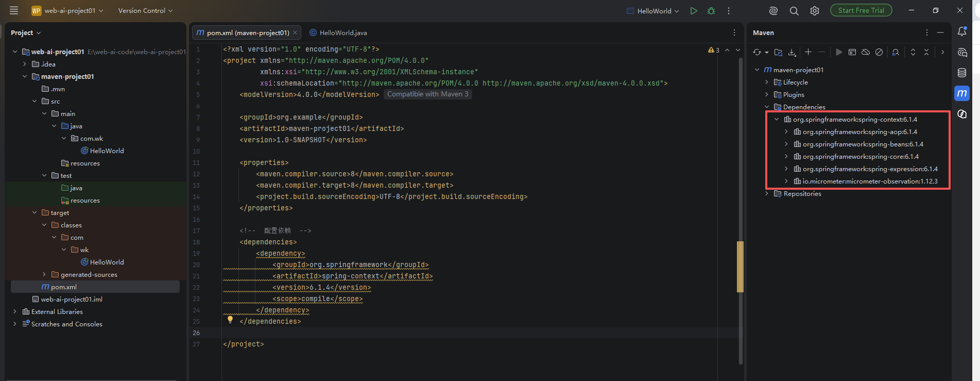Switch to HelloWorld.java tab

click(338, 32)
